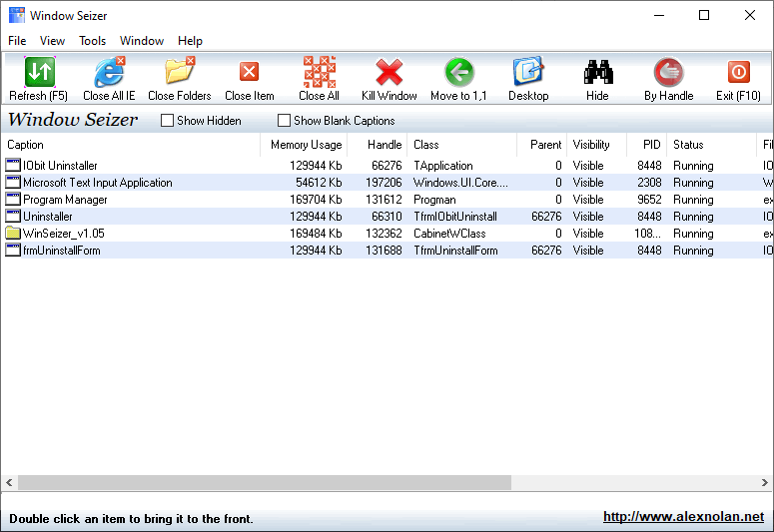Click the horizontal scrollbar thumb
This screenshot has height=532, width=774.
pyautogui.click(x=265, y=482)
